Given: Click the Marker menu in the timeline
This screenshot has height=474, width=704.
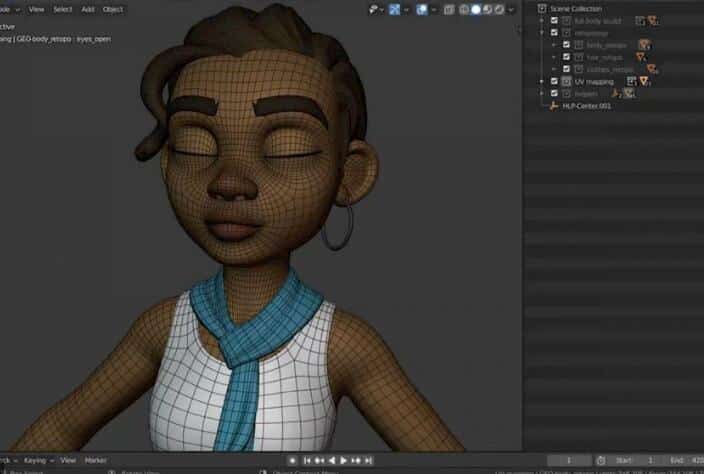Looking at the screenshot, I should (x=95, y=460).
